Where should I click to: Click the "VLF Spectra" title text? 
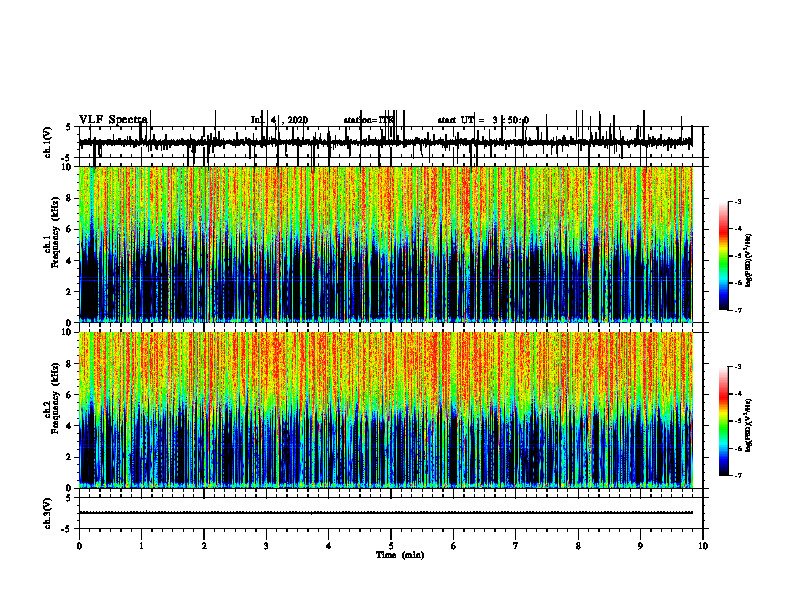[113, 120]
